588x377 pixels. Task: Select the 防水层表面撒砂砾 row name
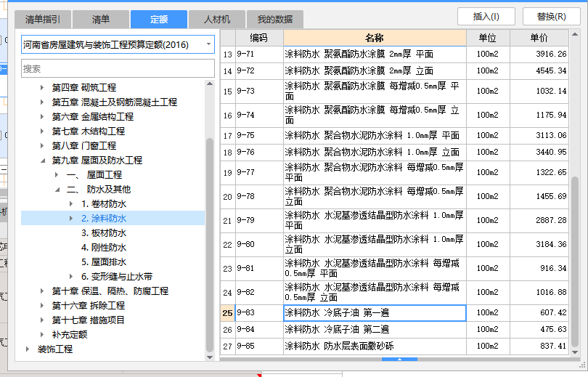coord(375,346)
